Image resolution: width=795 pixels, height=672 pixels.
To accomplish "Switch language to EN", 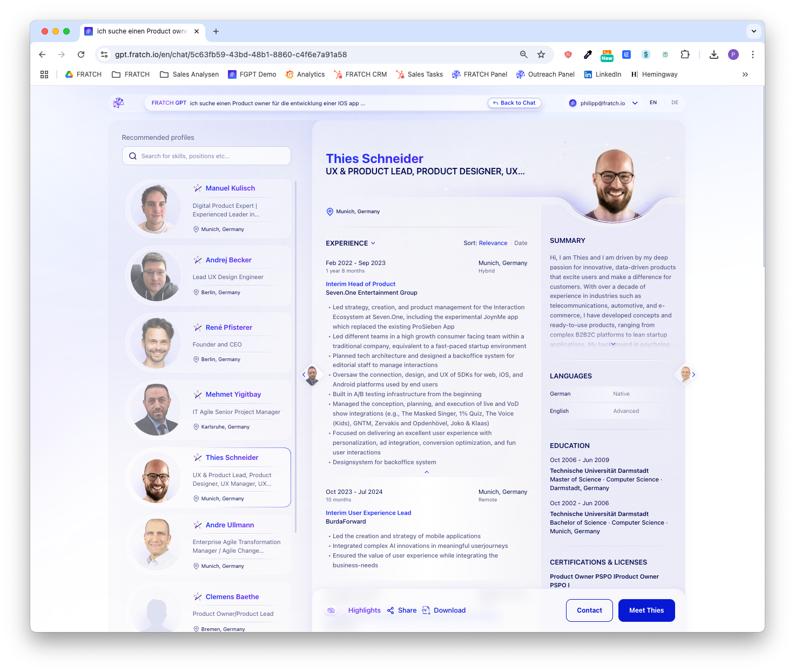I will tap(653, 103).
